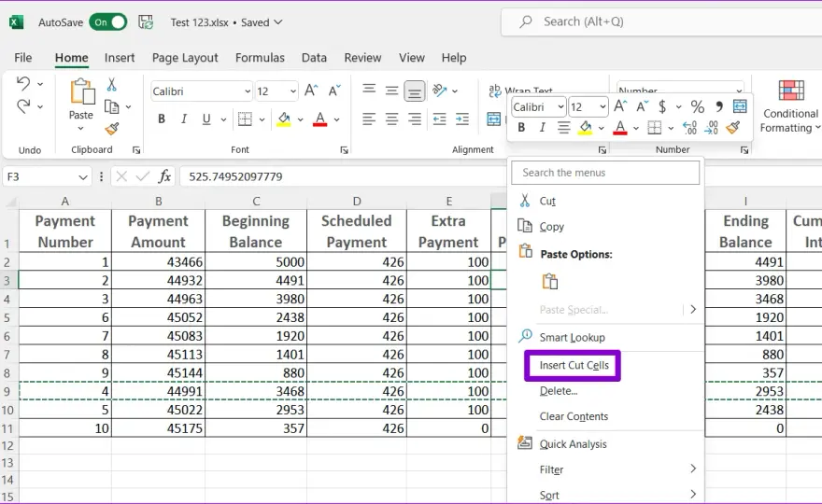
Task: Choose Cut in the context menu
Action: [605, 201]
